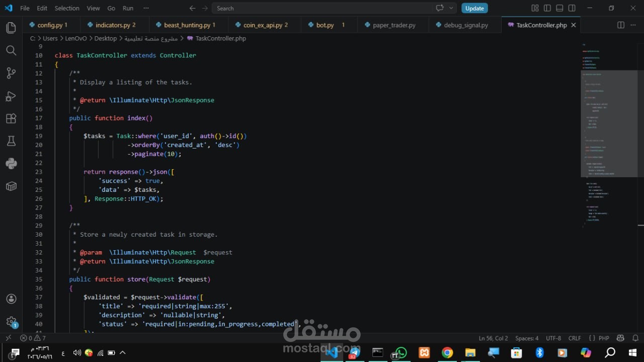This screenshot has width=644, height=362.
Task: Open the Copilot chat icon in title bar
Action: pyautogui.click(x=440, y=8)
